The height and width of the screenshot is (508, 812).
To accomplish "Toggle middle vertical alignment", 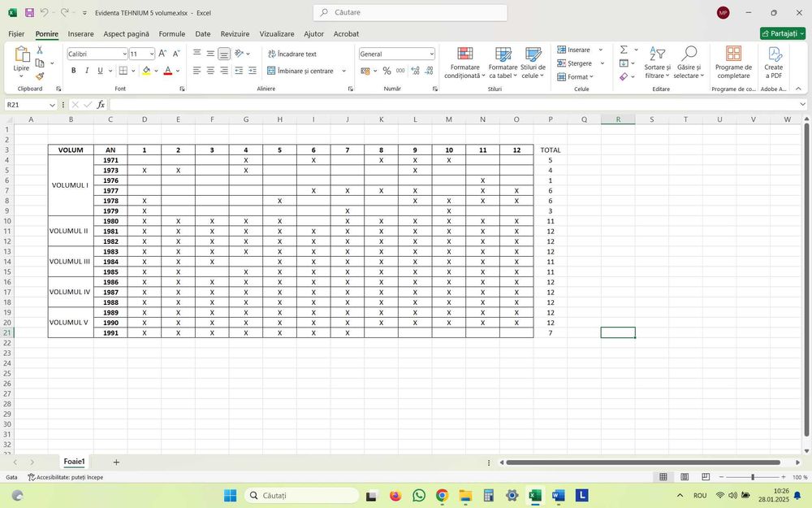I will [210, 54].
